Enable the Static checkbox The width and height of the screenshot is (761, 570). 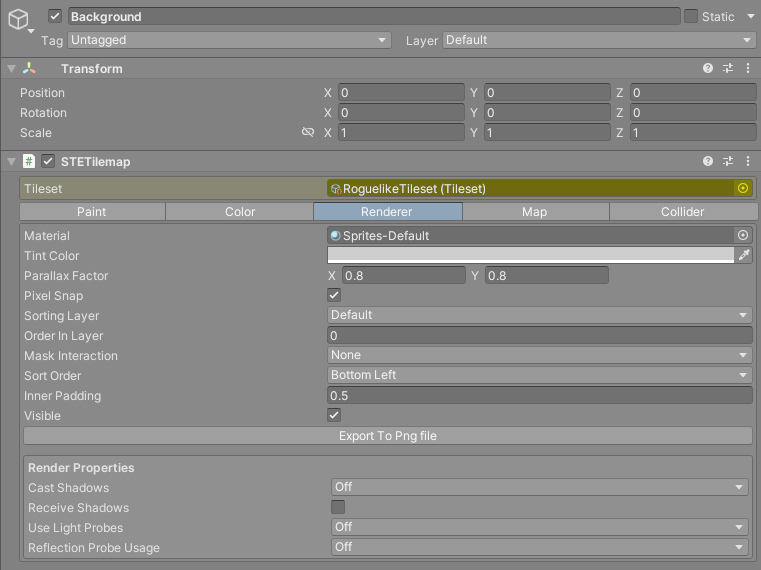pyautogui.click(x=691, y=16)
